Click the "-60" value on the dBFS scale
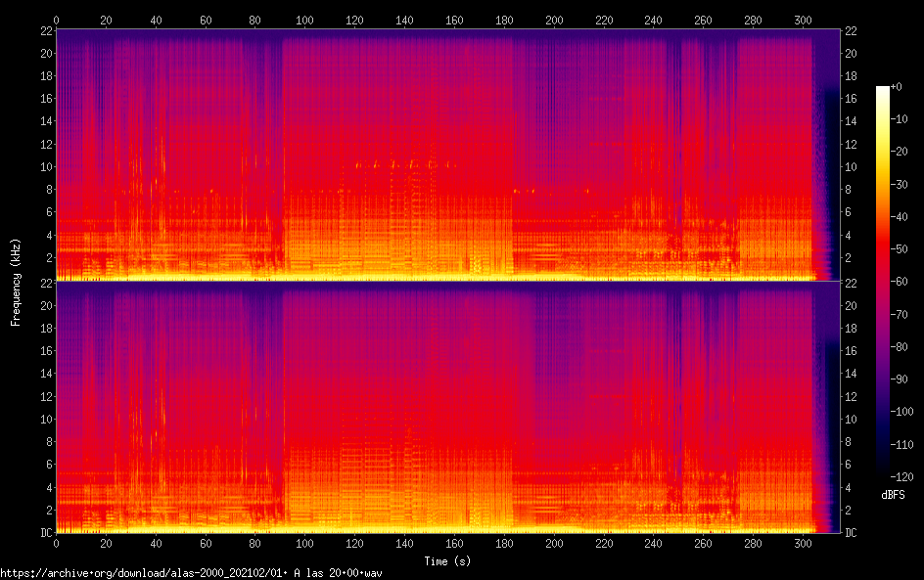The height and width of the screenshot is (580, 924). (900, 282)
